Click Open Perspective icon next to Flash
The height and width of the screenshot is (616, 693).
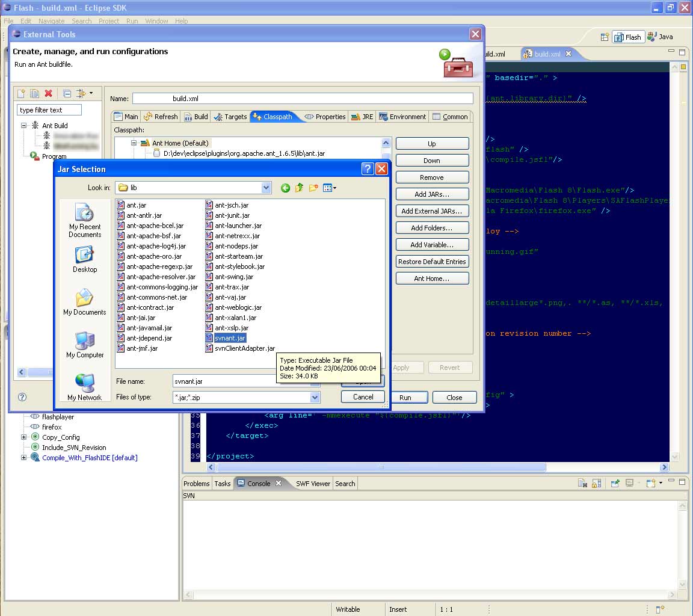click(605, 37)
